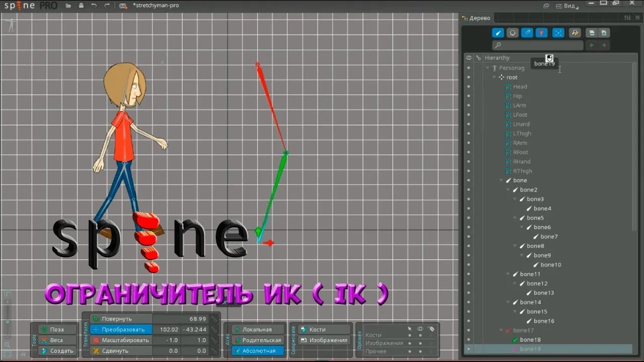Toggle center-on-selection button in tree toolbar
This screenshot has width=644, height=362.
558,33
